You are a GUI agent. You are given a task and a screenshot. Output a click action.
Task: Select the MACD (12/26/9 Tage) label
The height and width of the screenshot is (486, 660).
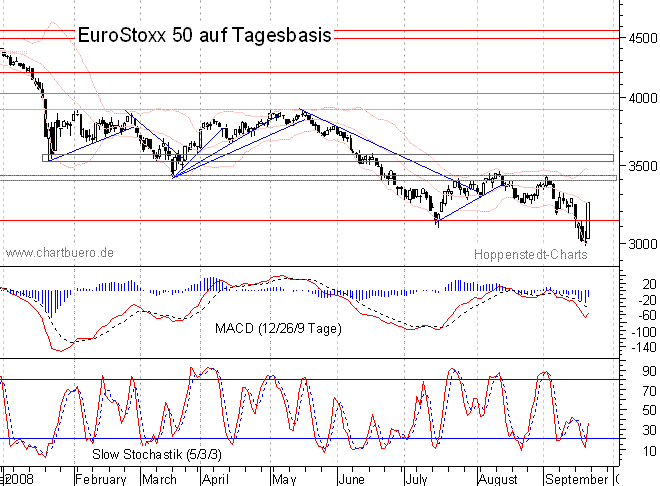(x=277, y=327)
